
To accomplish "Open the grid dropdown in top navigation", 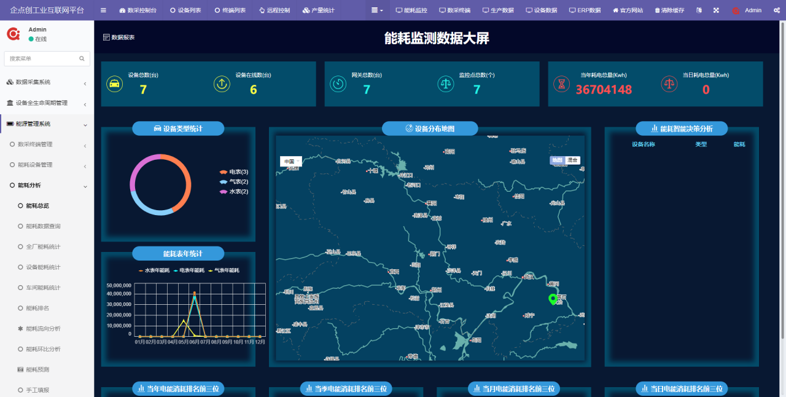I will click(377, 11).
